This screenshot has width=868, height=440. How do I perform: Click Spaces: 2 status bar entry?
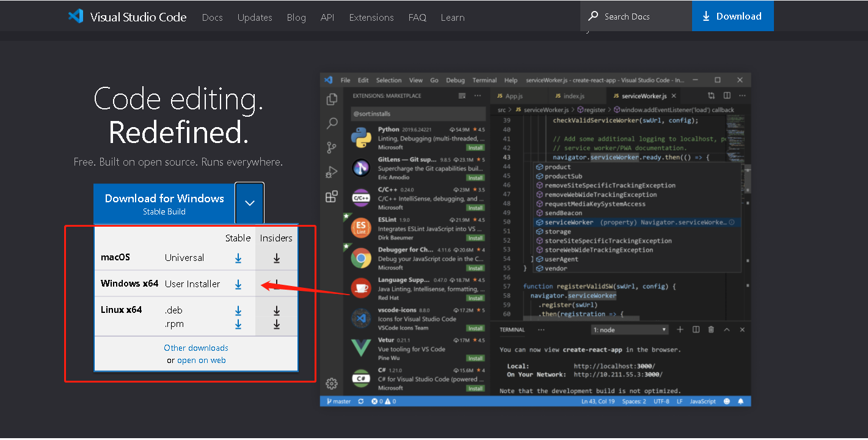click(634, 402)
